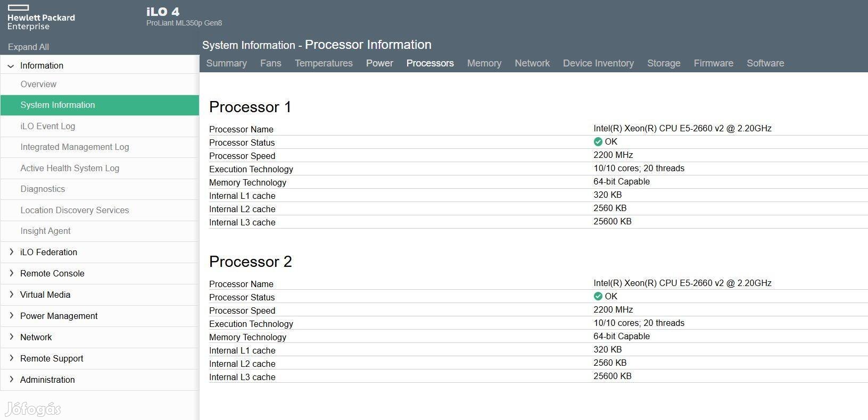Switch to the Fans tab
Viewport: 868px width, 420px height.
tap(270, 63)
